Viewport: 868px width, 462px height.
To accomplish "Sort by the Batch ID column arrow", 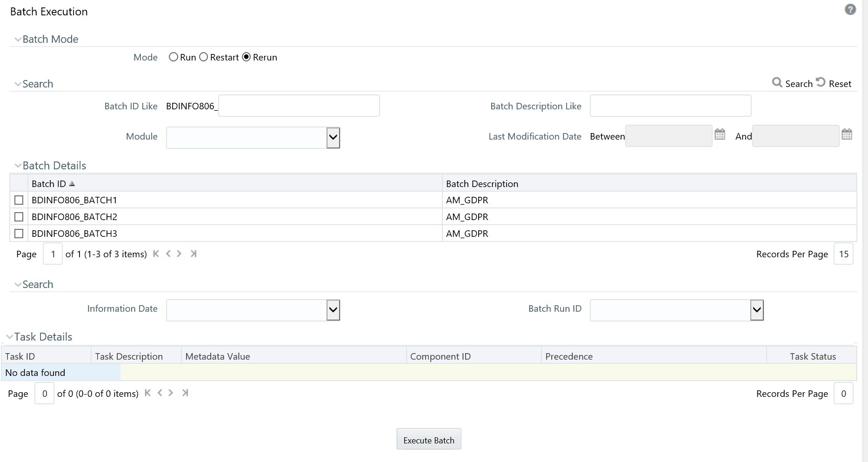I will click(72, 184).
